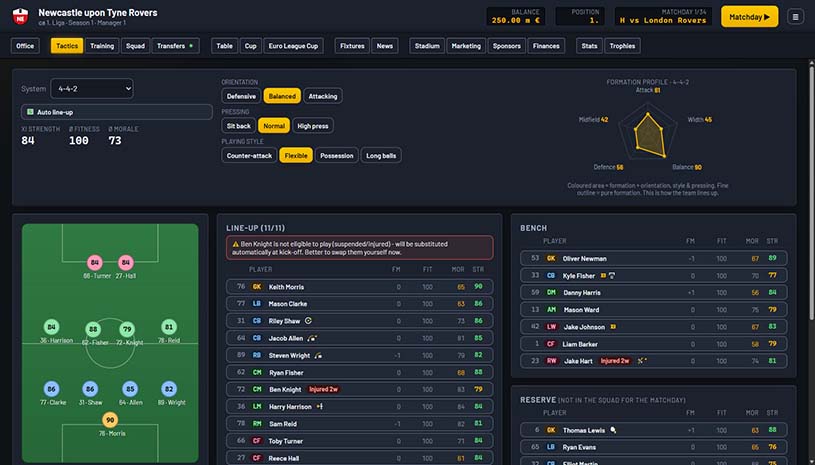The height and width of the screenshot is (465, 815).
Task: Open the Stadium tab
Action: [x=427, y=46]
